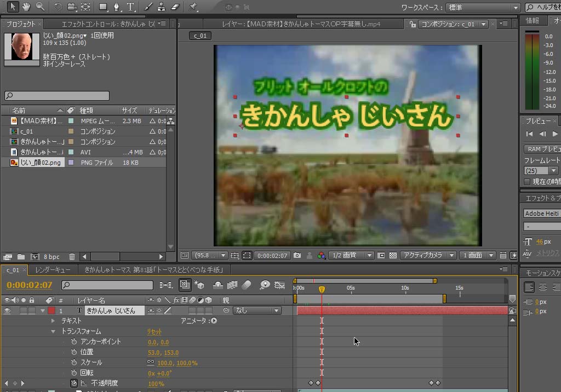Open the 1 画面 view layout dropdown
Screen dimensions: 561x392
[477, 255]
